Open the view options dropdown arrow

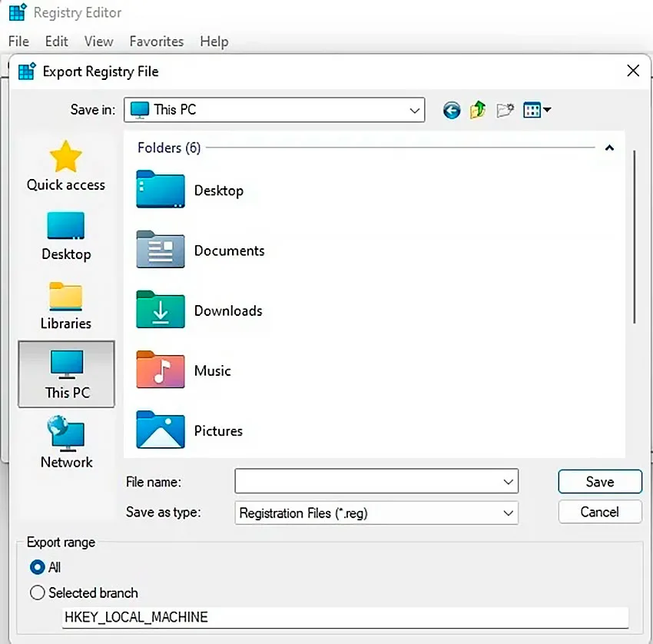click(547, 111)
